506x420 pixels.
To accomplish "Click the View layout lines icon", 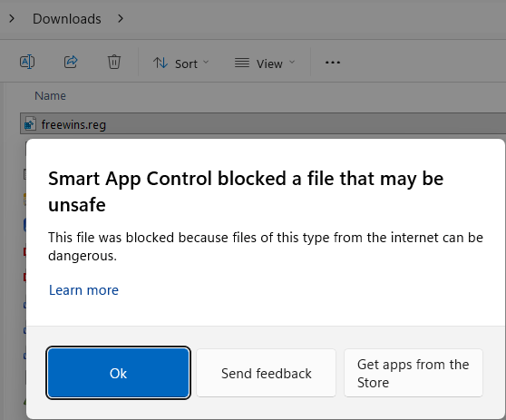I will [x=242, y=63].
